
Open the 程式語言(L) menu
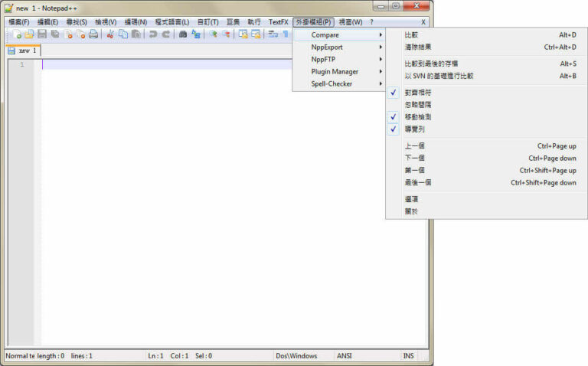coord(172,22)
